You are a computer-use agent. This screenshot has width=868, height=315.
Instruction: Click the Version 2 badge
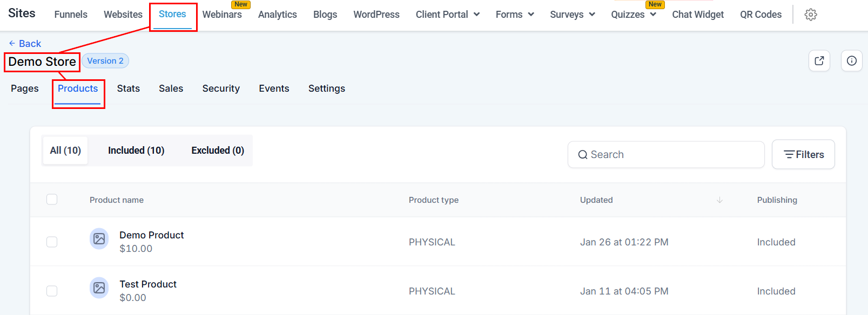pos(105,61)
